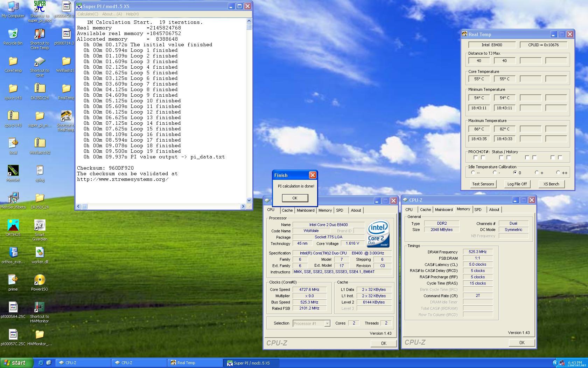Open the Help(H) menu in Super PI

click(x=132, y=14)
